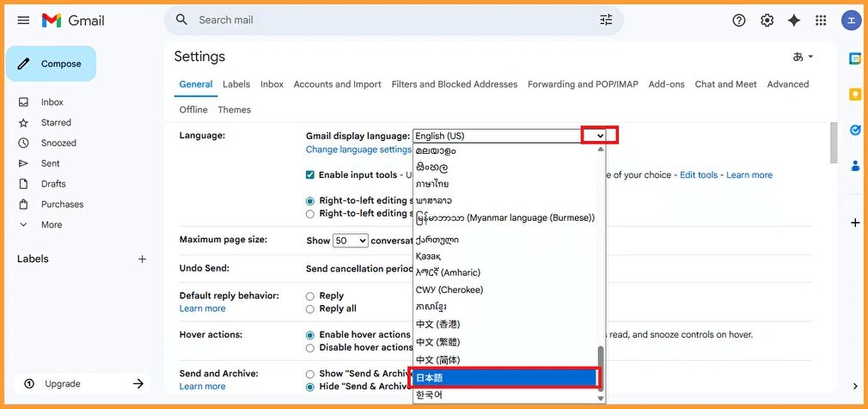Select second Right-to-left editing radio button
The width and height of the screenshot is (868, 409).
tap(310, 213)
